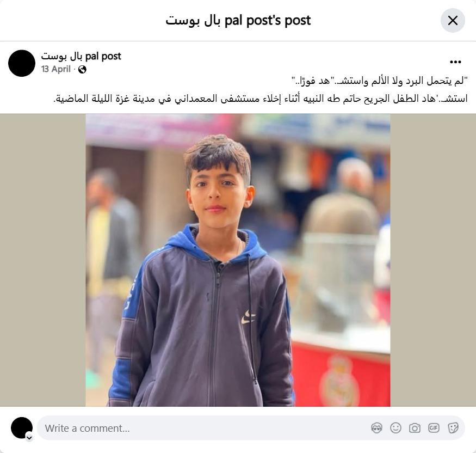Open the boy's photo in the post
Screen dimensions: 476x453
238,260
